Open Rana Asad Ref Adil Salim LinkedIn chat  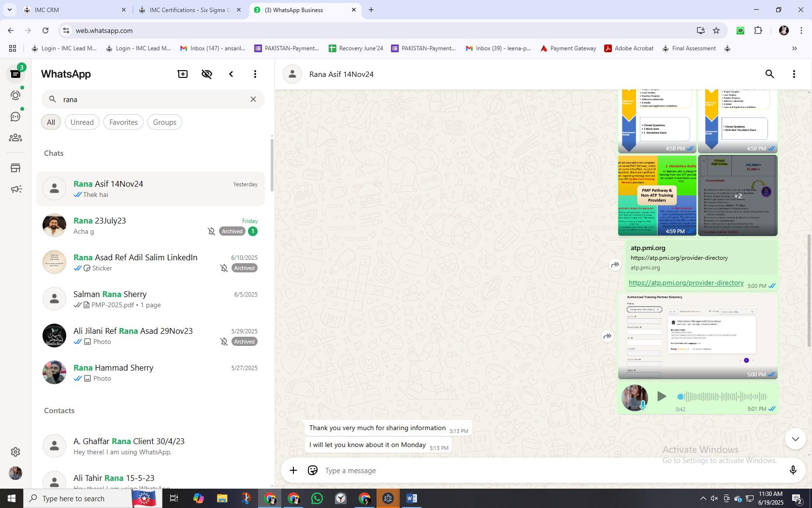pyautogui.click(x=150, y=262)
